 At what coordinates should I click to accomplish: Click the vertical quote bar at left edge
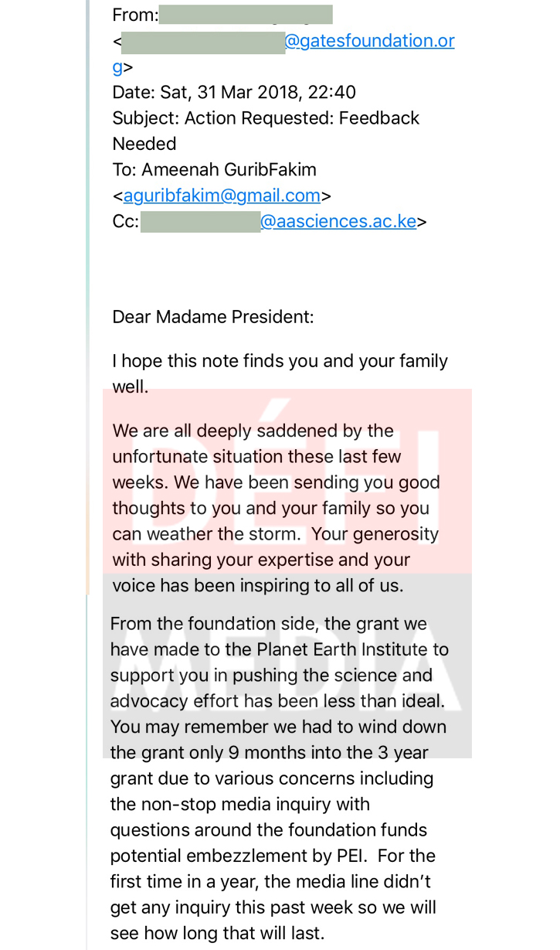coord(87,464)
